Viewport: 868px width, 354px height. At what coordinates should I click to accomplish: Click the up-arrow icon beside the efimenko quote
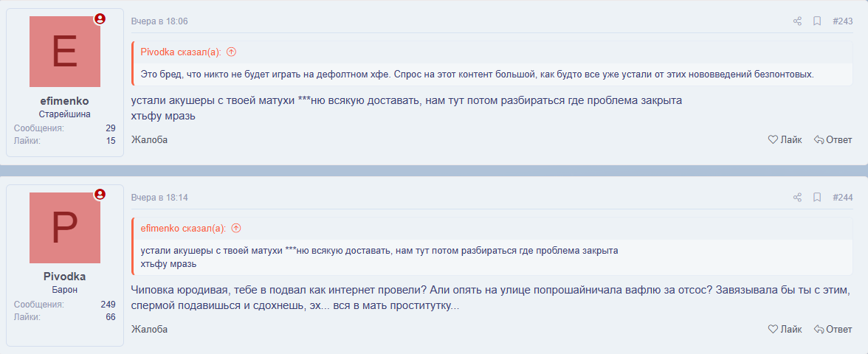236,228
